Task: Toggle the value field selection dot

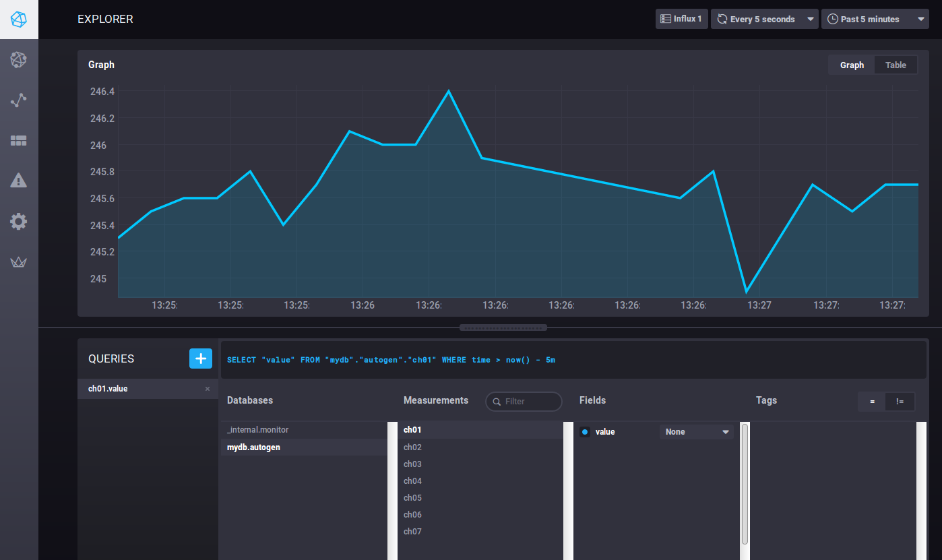Action: click(x=585, y=432)
